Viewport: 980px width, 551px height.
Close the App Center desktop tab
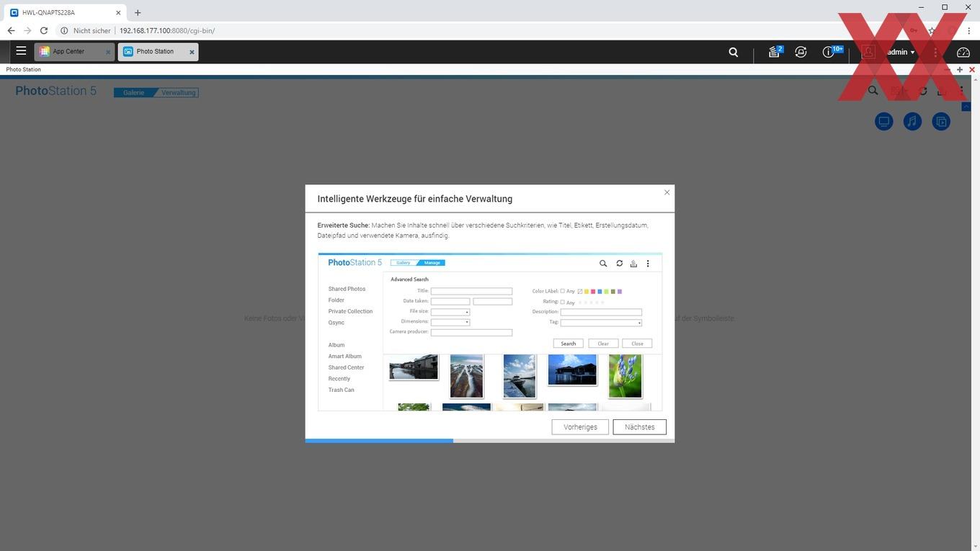[108, 52]
